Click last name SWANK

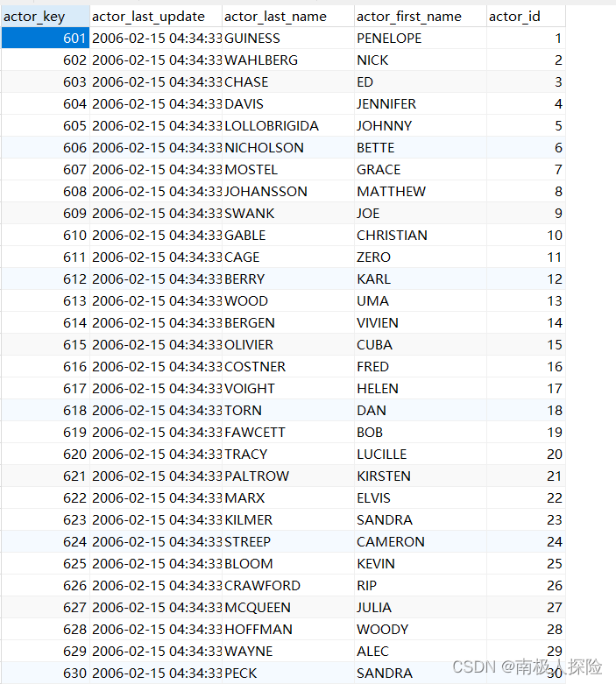coord(249,214)
